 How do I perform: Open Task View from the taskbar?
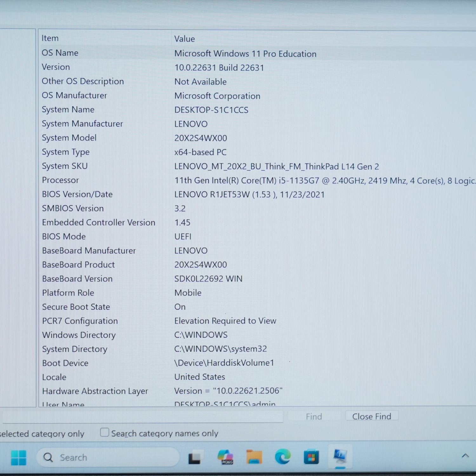[x=194, y=458]
